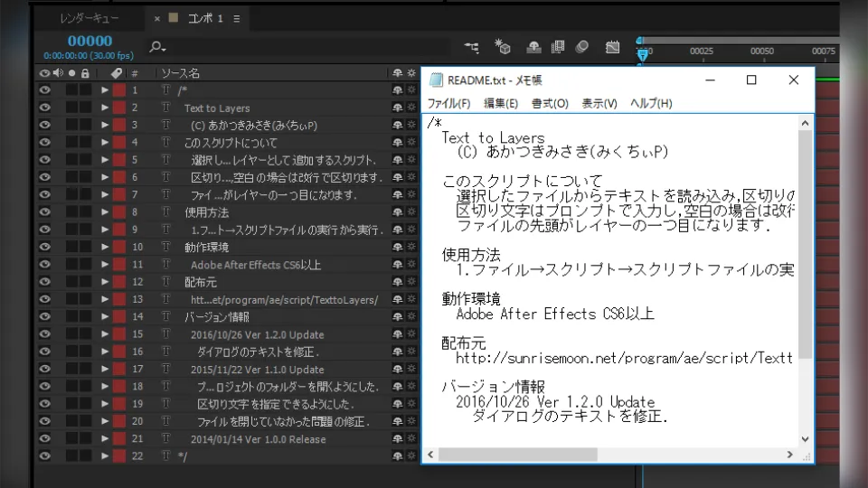Click the blue current time indicator marker

click(642, 53)
